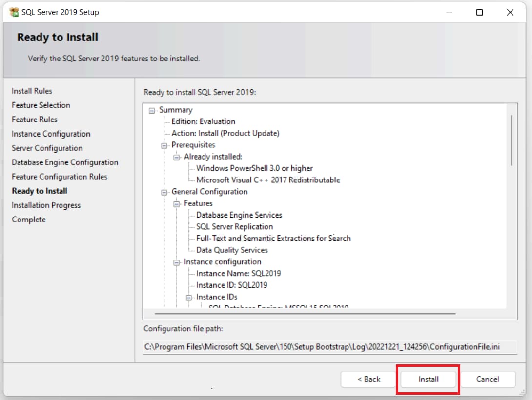Collapse the Prerequisites tree node
The width and height of the screenshot is (532, 400).
[164, 145]
